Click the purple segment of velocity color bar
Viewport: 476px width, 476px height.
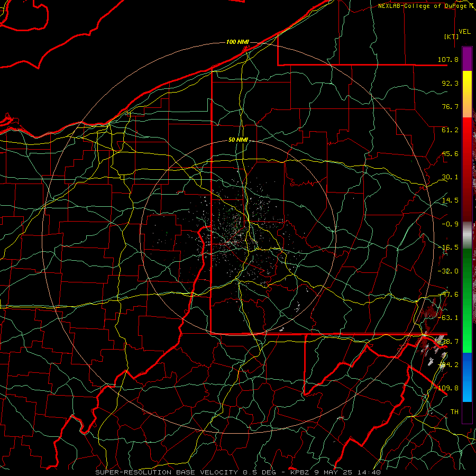point(467,59)
